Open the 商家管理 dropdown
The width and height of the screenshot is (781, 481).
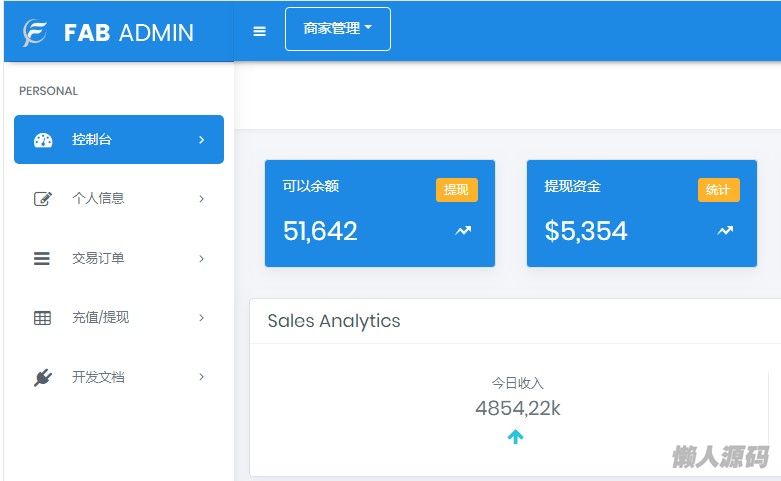pyautogui.click(x=338, y=29)
